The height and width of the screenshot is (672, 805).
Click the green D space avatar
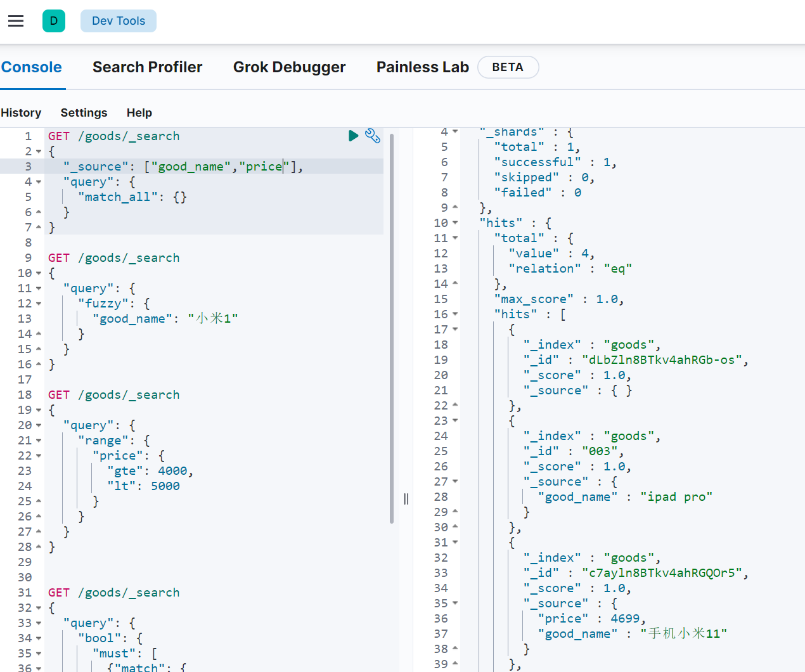point(54,21)
